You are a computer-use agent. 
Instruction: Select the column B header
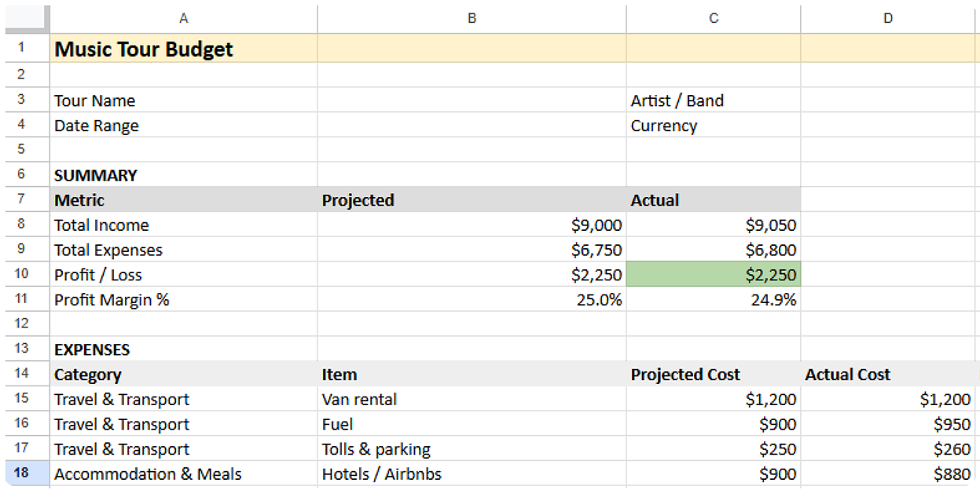[x=472, y=18]
